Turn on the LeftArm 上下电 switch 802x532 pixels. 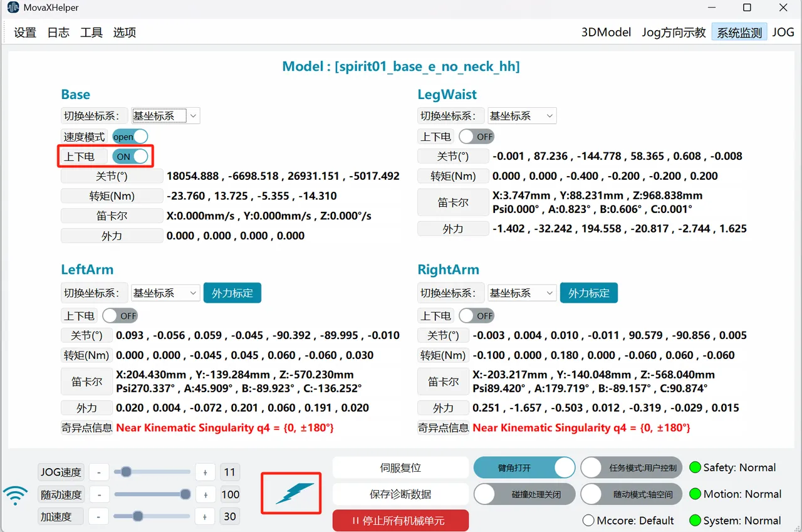(120, 316)
